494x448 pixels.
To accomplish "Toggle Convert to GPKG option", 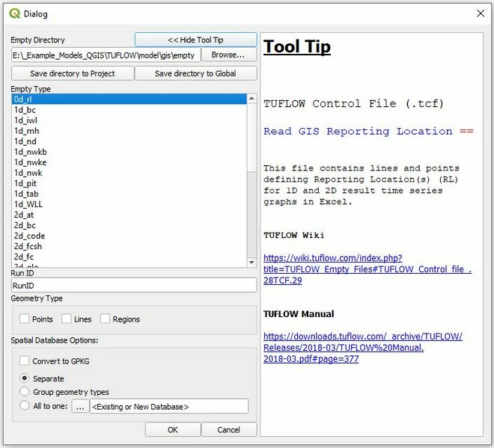I will (25, 361).
